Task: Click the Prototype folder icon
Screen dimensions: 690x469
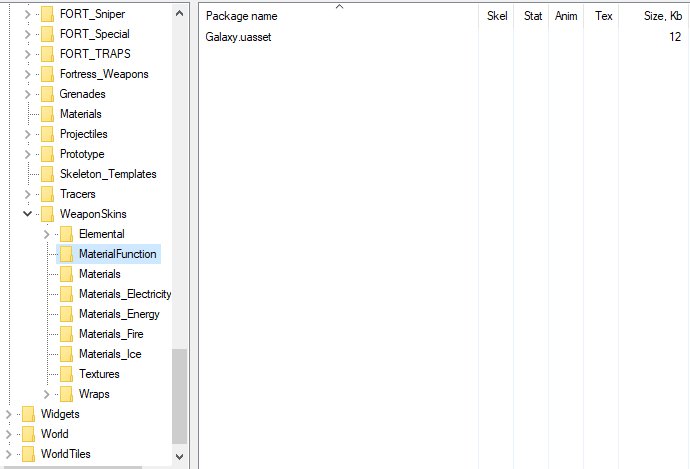Action: [47, 154]
